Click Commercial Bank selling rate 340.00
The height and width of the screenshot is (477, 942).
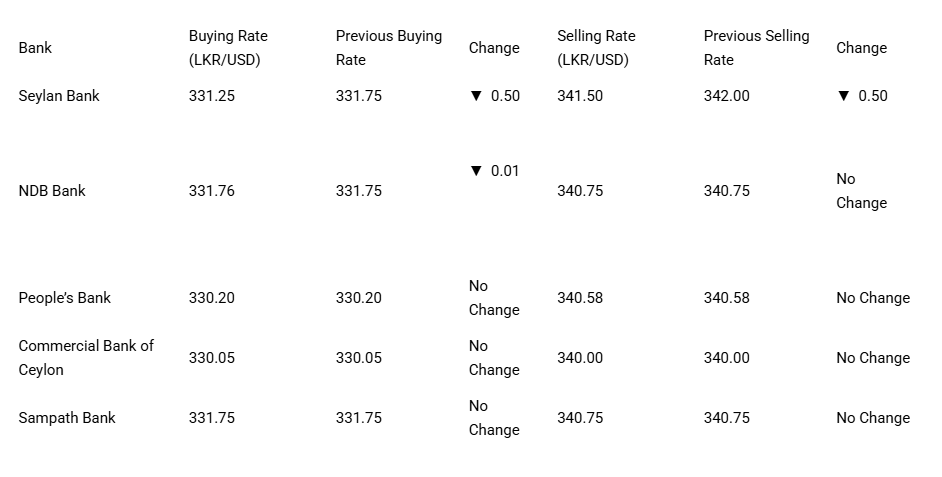[580, 358]
